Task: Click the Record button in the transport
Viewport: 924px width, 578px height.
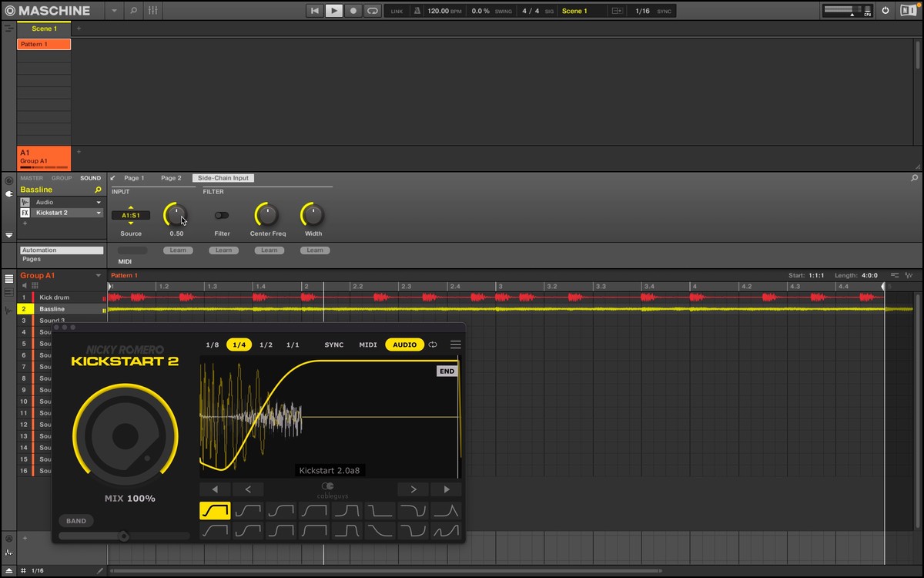Action: pyautogui.click(x=353, y=11)
